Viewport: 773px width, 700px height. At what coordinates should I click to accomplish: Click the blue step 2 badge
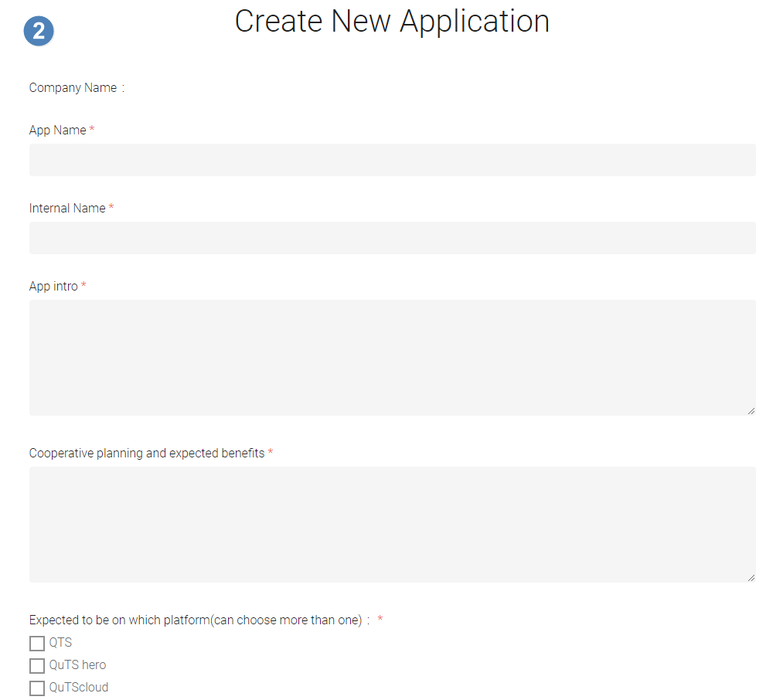[x=39, y=32]
